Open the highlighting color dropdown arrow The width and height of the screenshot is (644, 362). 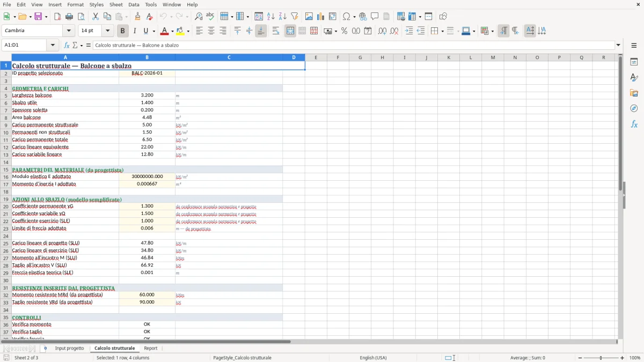188,31
